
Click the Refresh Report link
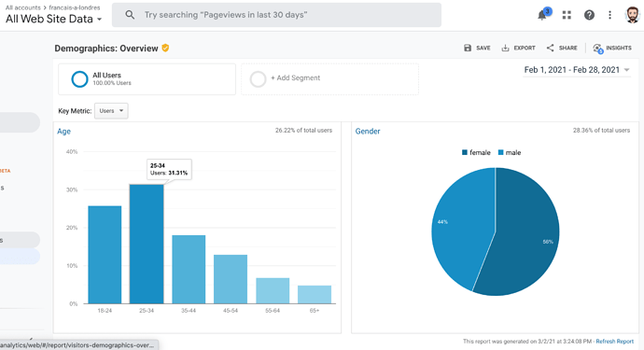pos(614,342)
